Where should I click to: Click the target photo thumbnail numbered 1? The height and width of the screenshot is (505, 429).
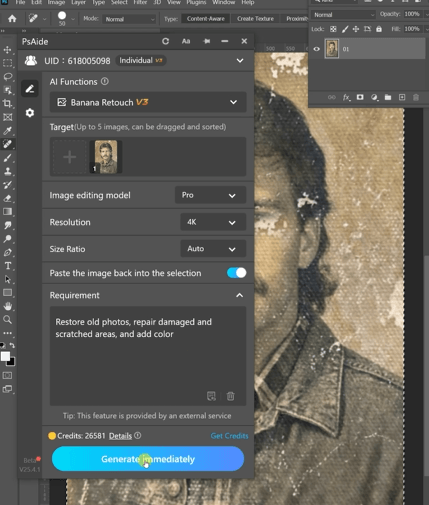pos(106,157)
